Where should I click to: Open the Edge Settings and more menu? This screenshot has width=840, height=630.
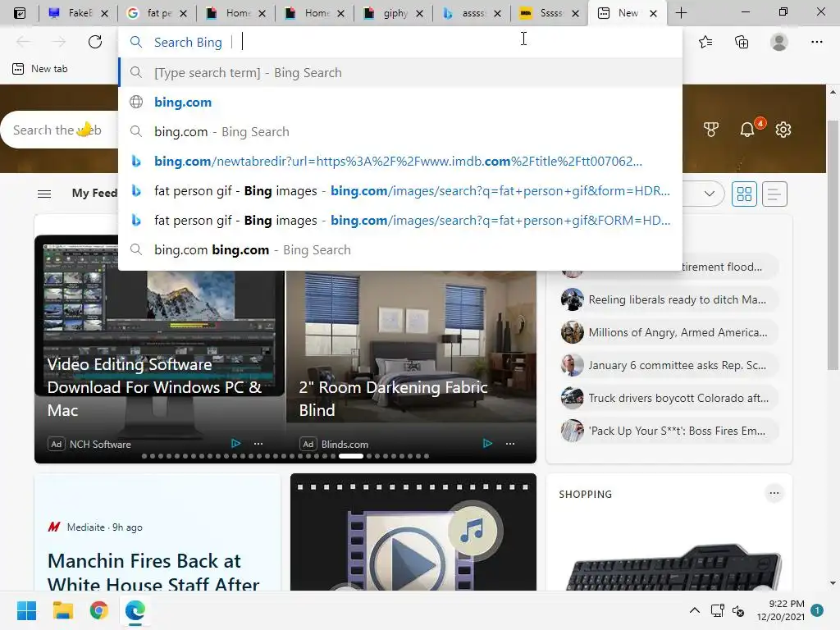click(x=816, y=42)
